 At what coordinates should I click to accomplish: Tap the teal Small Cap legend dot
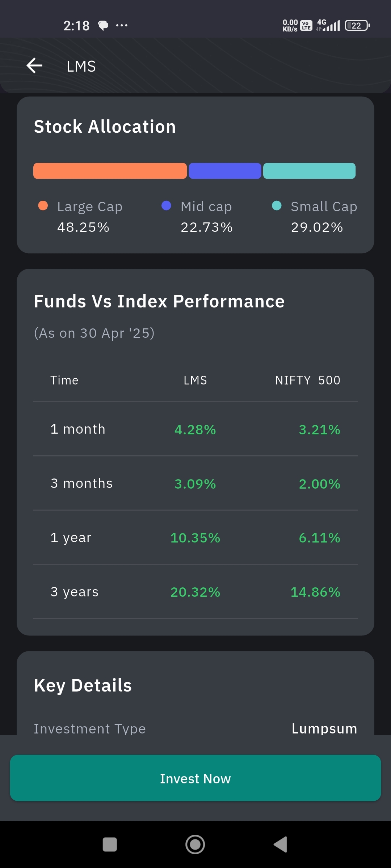277,206
